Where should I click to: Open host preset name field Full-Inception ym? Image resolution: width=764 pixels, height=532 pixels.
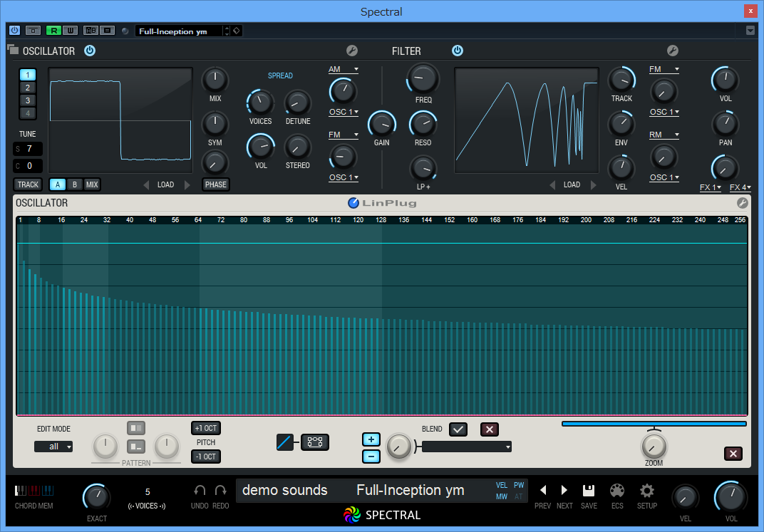click(178, 31)
